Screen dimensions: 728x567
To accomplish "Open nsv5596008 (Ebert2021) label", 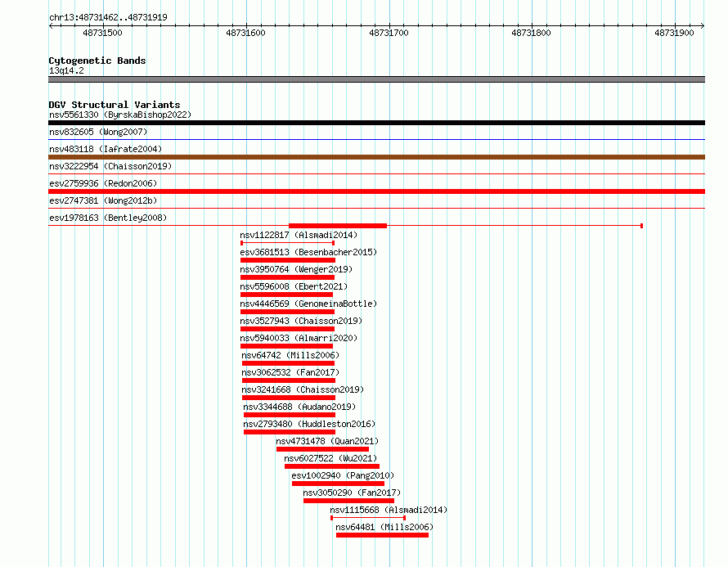I will click(x=294, y=286).
